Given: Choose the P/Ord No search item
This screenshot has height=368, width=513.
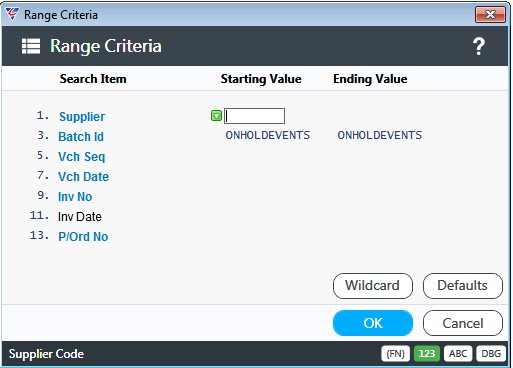Looking at the screenshot, I should coord(83,237).
